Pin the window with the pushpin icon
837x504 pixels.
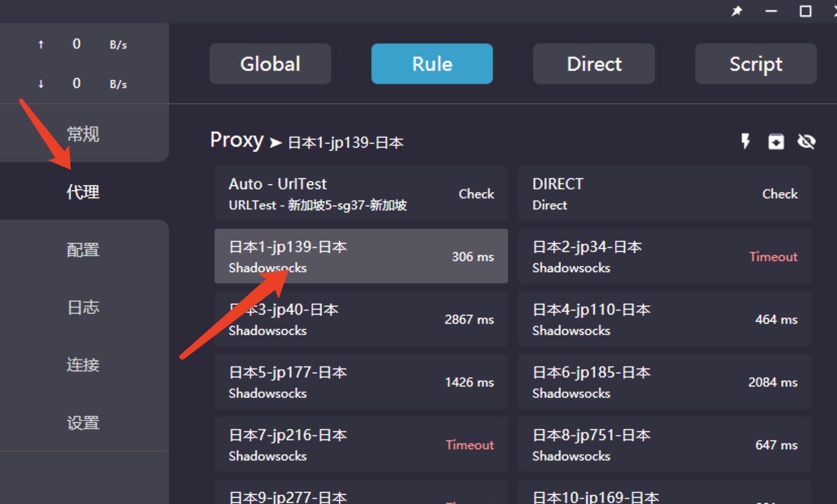737,11
